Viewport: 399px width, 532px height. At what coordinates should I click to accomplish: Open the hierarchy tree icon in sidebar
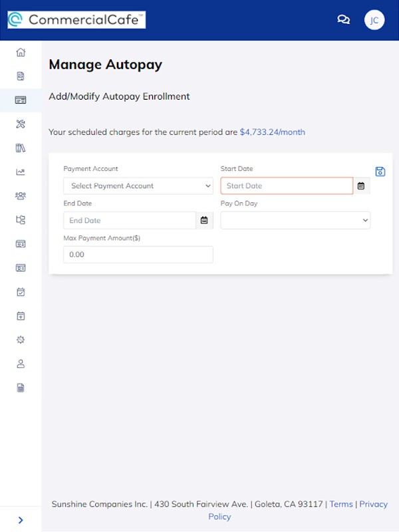tap(21, 219)
